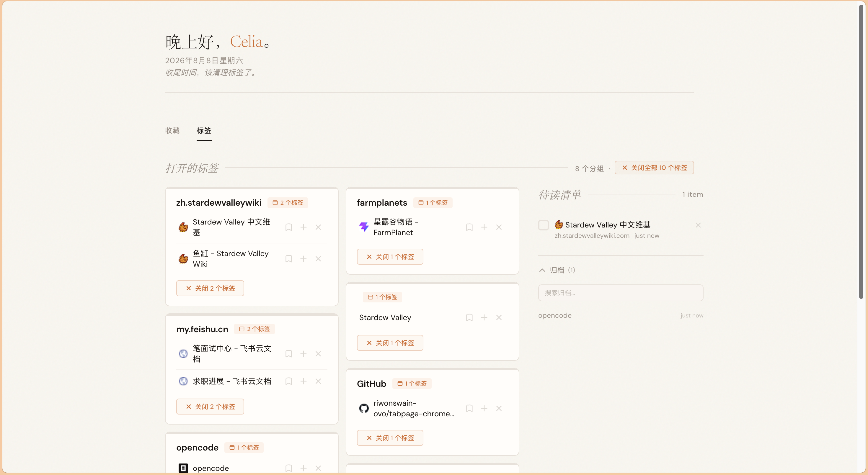868x475 pixels.
Task: Add 鱼缸 - Stardew Valley Wiki to reading list
Action: click(x=303, y=258)
